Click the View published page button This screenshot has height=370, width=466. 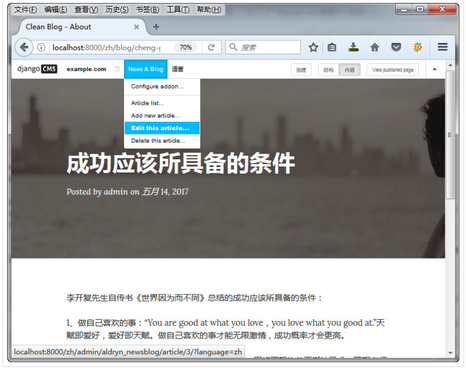click(393, 70)
